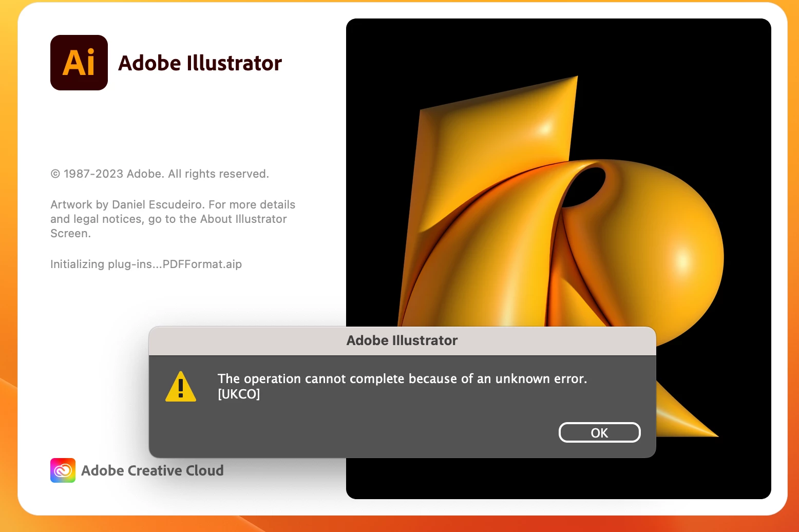Click the yellow warning triangle icon
The height and width of the screenshot is (532, 799).
181,387
